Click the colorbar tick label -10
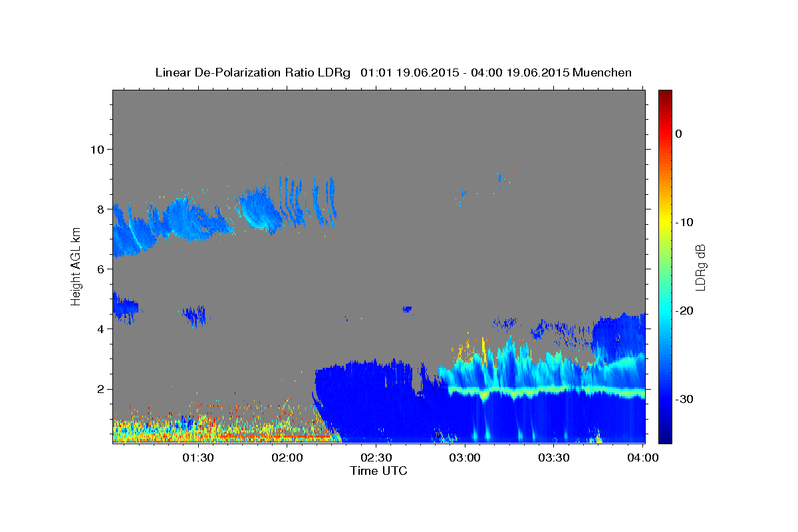798x532 pixels. [684, 222]
